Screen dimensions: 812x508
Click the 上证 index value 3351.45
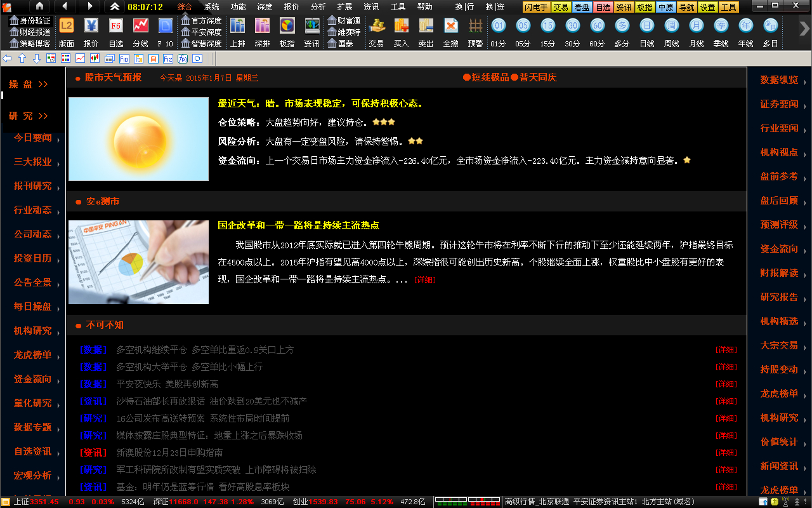(44, 502)
